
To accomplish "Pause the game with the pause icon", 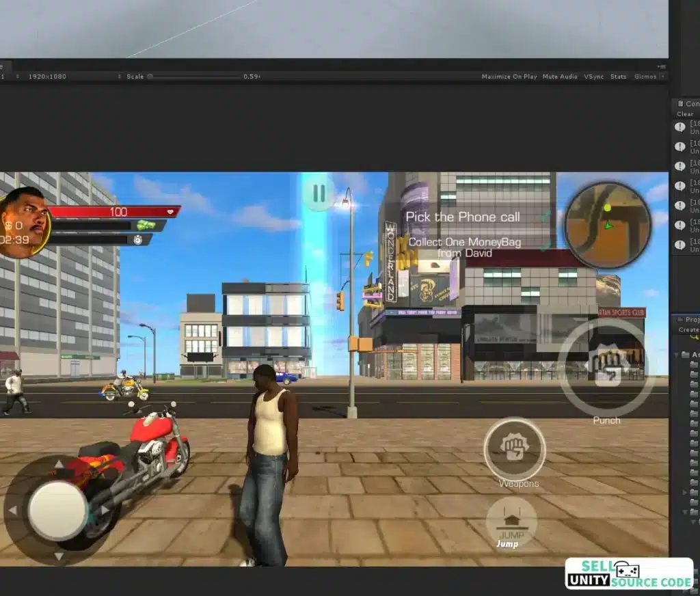I will click(319, 193).
